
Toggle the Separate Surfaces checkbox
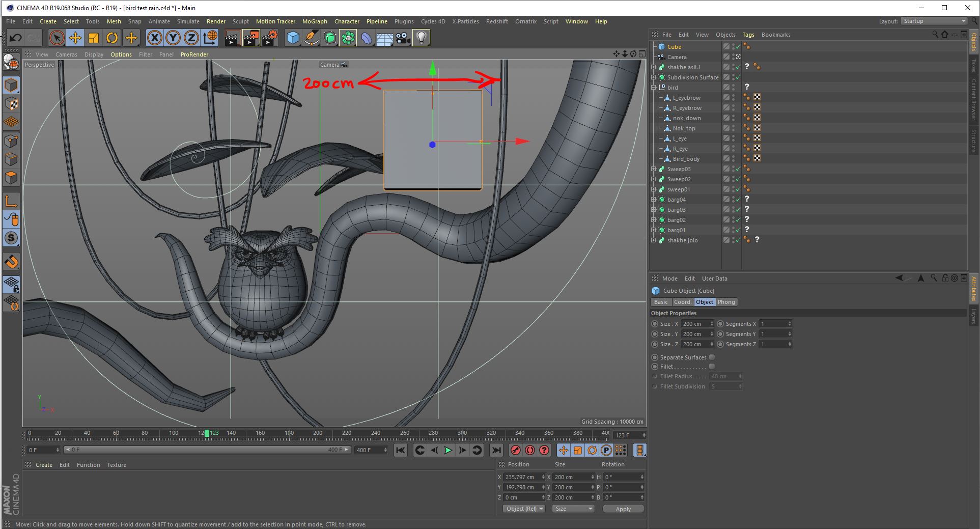[x=712, y=357]
